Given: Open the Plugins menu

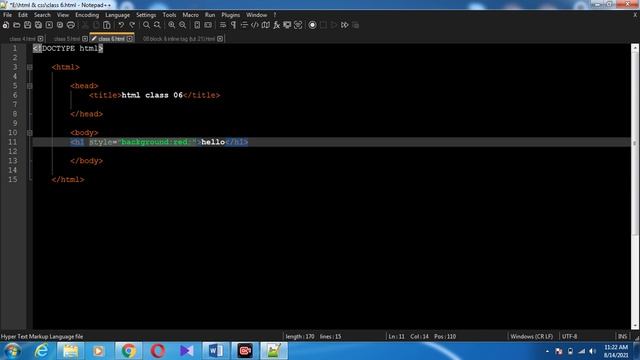Looking at the screenshot, I should coord(231,15).
